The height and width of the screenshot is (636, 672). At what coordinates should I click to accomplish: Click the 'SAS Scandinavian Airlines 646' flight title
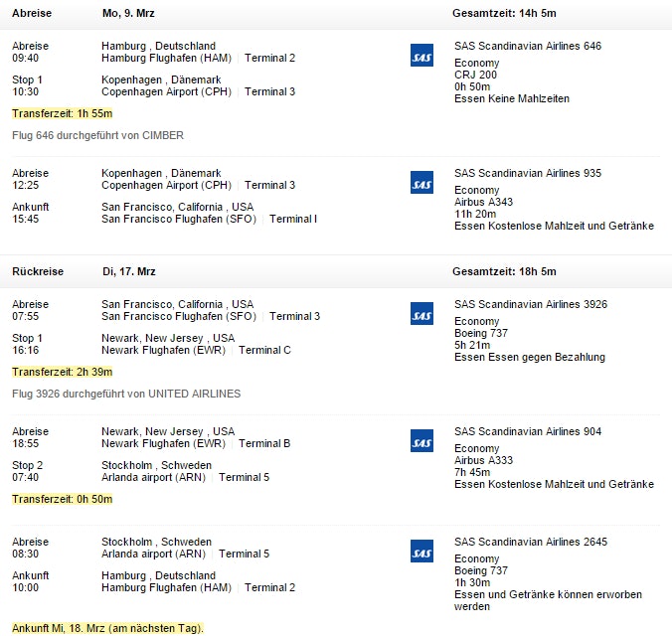coord(527,46)
